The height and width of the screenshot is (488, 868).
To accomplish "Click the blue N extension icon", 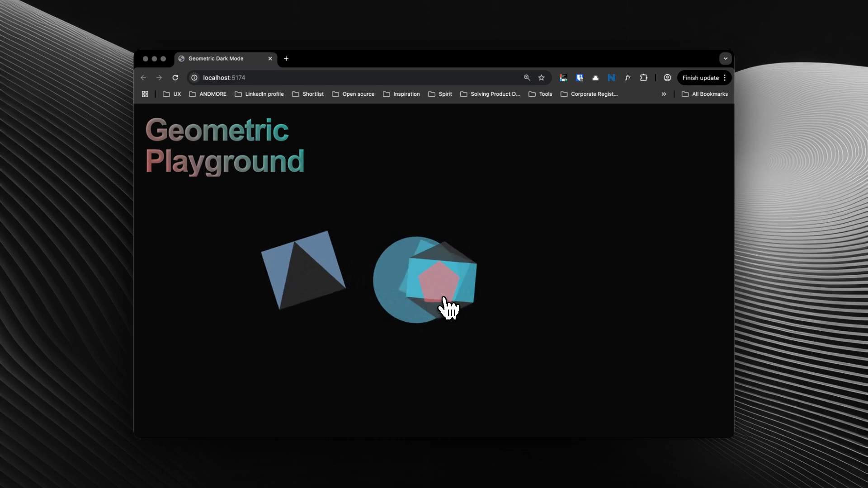I will pos(611,78).
